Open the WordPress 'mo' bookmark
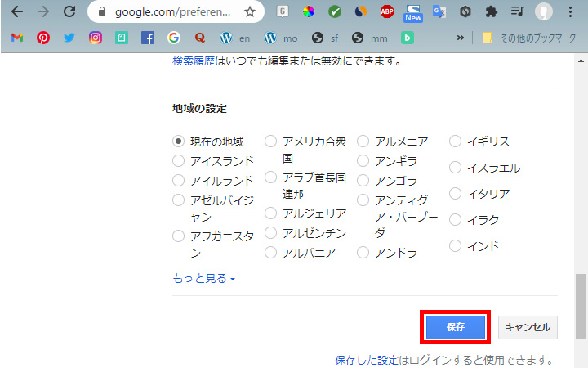 pyautogui.click(x=281, y=38)
